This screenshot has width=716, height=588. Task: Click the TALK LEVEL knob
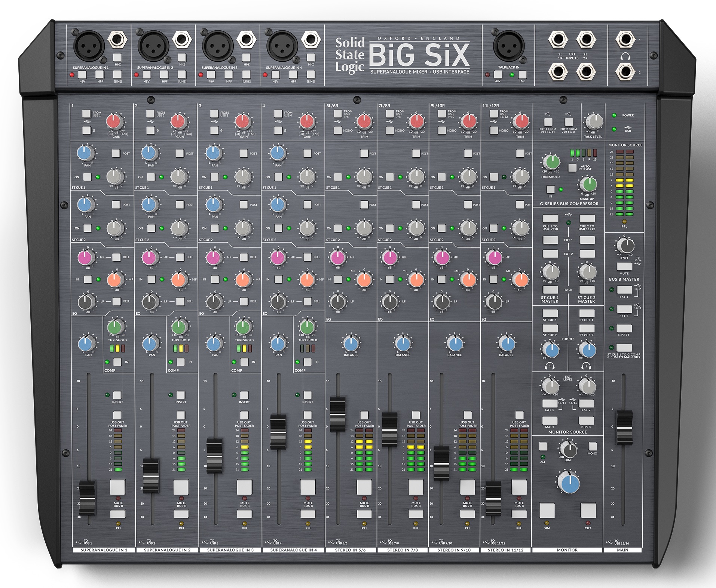coord(594,121)
